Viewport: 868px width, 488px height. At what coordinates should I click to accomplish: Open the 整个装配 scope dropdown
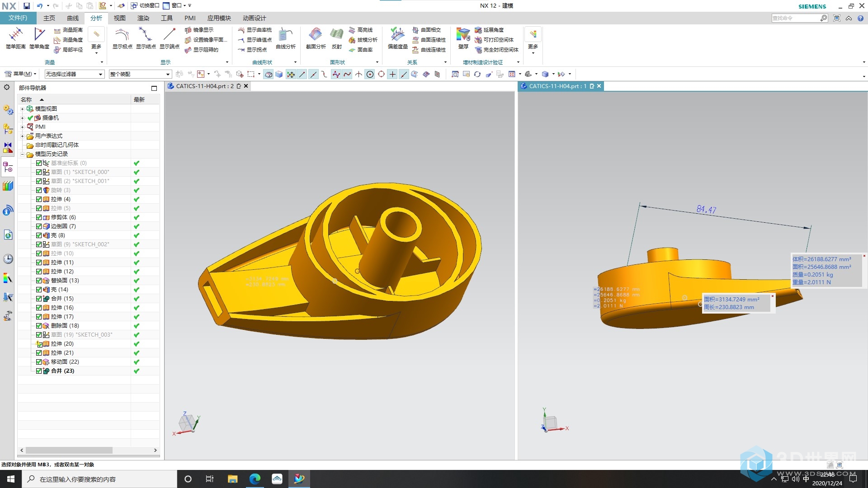[x=140, y=74]
